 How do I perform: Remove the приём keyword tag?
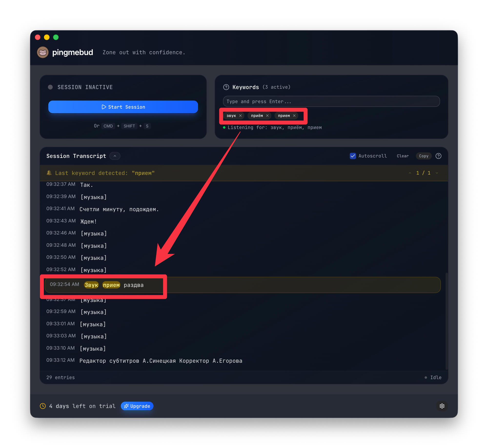[267, 116]
